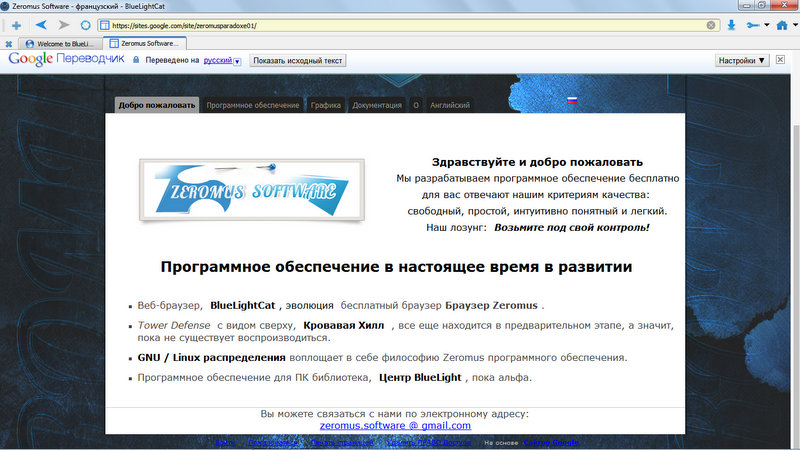Go back with the blue arrow
800x450 pixels.
pos(41,24)
